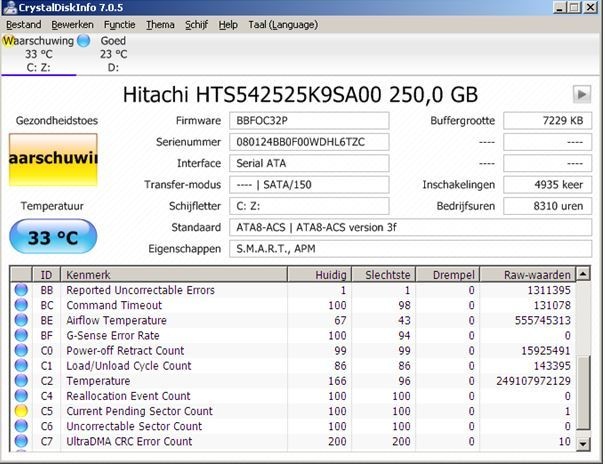
Task: Select the Load/Unload Cycle Count row
Action: (293, 365)
